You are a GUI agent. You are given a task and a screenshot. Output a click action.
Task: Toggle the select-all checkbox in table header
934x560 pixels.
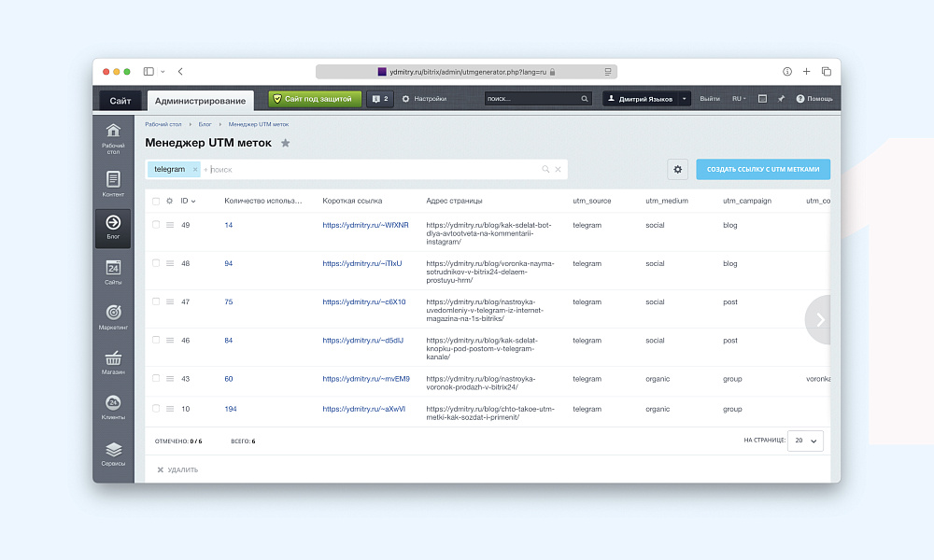[x=156, y=201]
